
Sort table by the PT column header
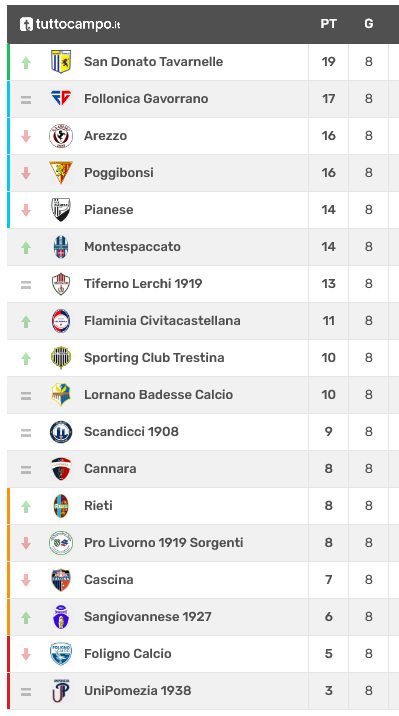328,24
